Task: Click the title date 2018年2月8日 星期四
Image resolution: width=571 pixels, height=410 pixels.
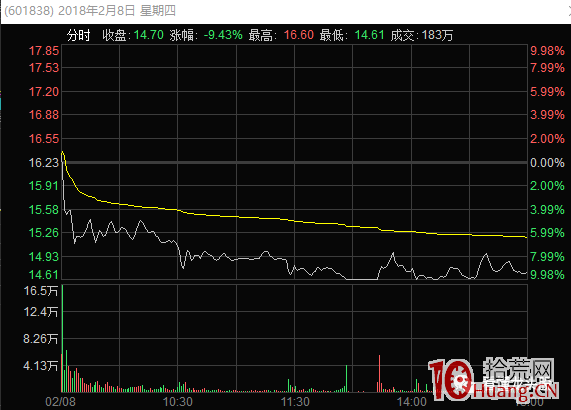Action: (x=117, y=11)
